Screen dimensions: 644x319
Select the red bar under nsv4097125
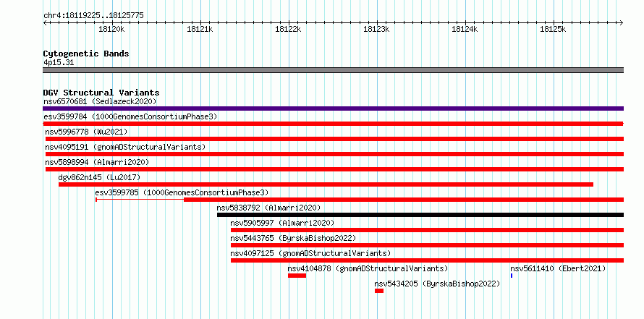tap(427, 260)
